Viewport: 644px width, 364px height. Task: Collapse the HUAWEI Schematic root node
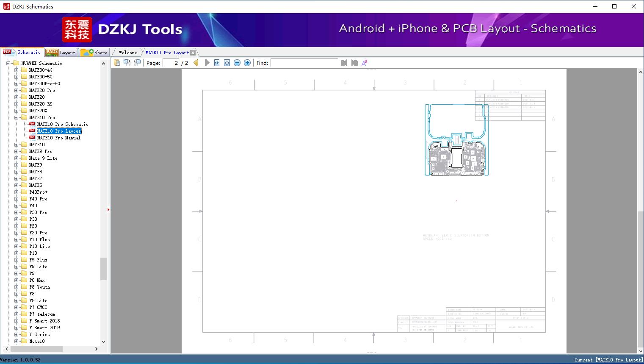click(x=8, y=63)
